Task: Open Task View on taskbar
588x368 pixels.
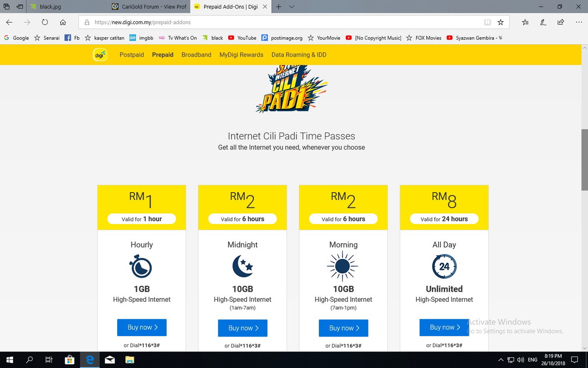Action: 49,360
